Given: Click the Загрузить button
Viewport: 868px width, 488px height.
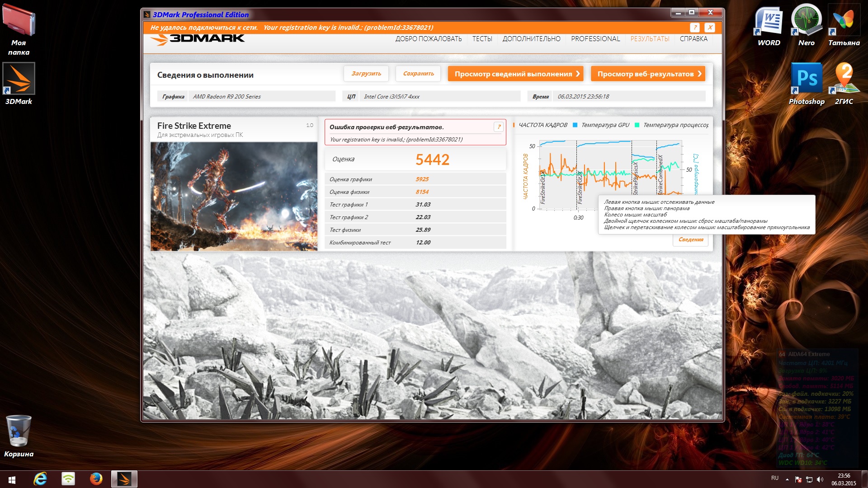Looking at the screenshot, I should pos(366,74).
